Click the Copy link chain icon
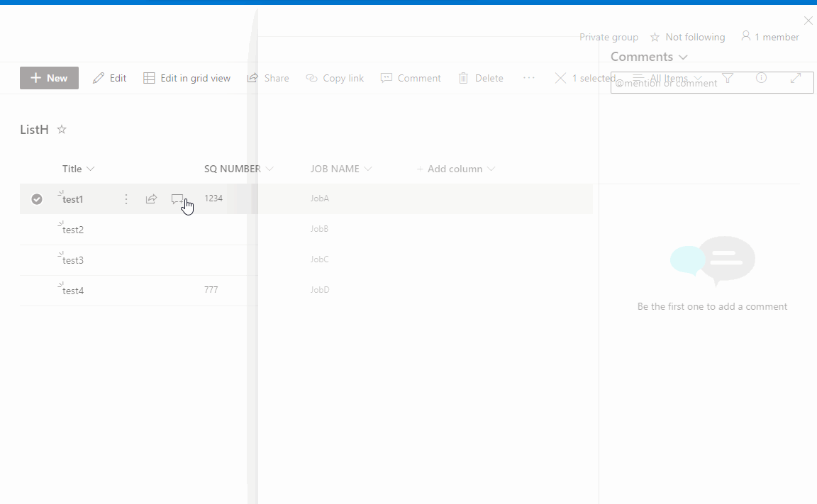 click(x=311, y=78)
